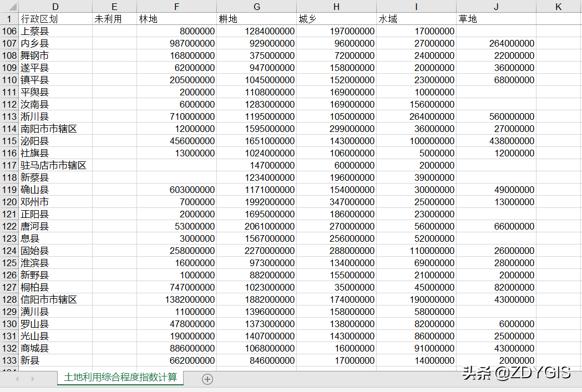
Task: Select the 舞钢市 cell
Action: coord(55,55)
